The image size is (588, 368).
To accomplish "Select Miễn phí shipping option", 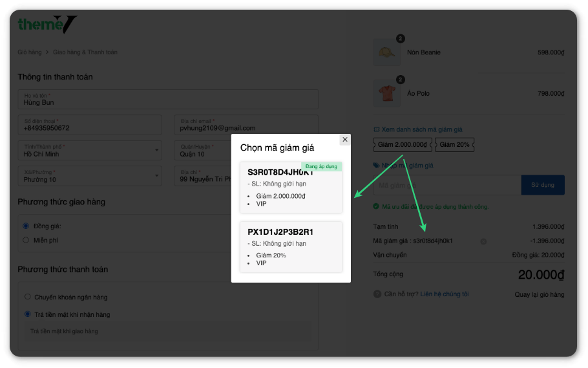I will coord(26,240).
